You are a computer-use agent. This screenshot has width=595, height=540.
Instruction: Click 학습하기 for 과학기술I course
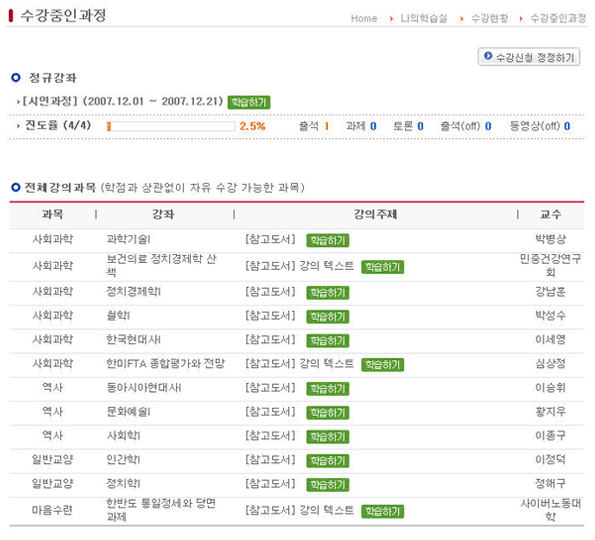point(328,240)
